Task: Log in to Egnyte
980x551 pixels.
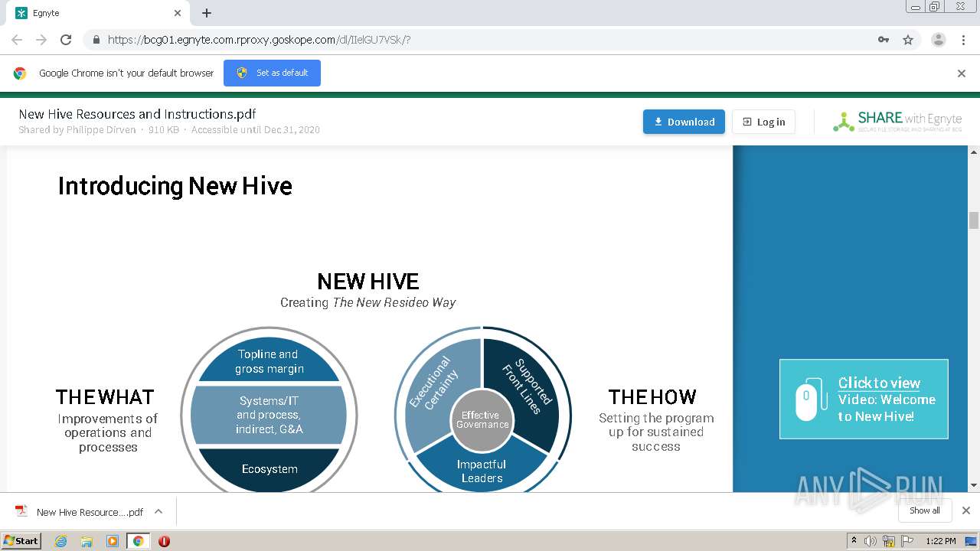Action: click(763, 122)
